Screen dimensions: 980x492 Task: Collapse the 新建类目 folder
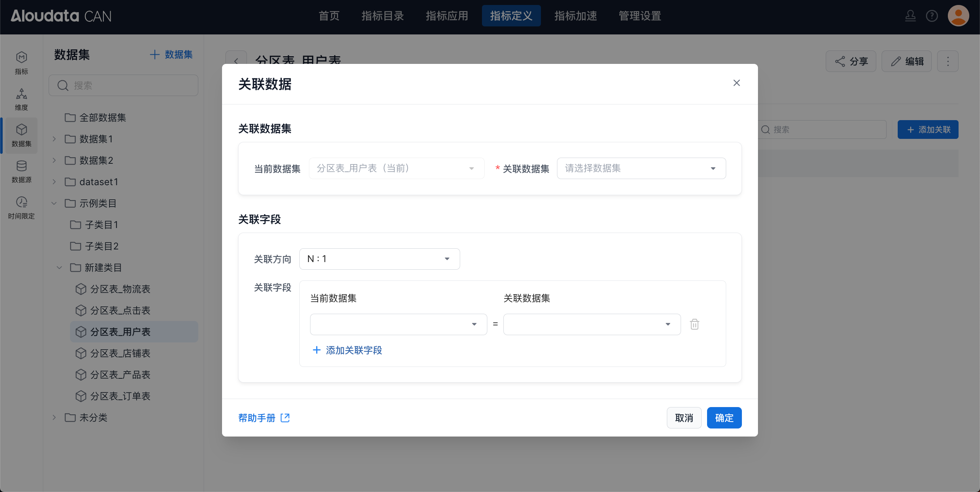[x=59, y=267]
